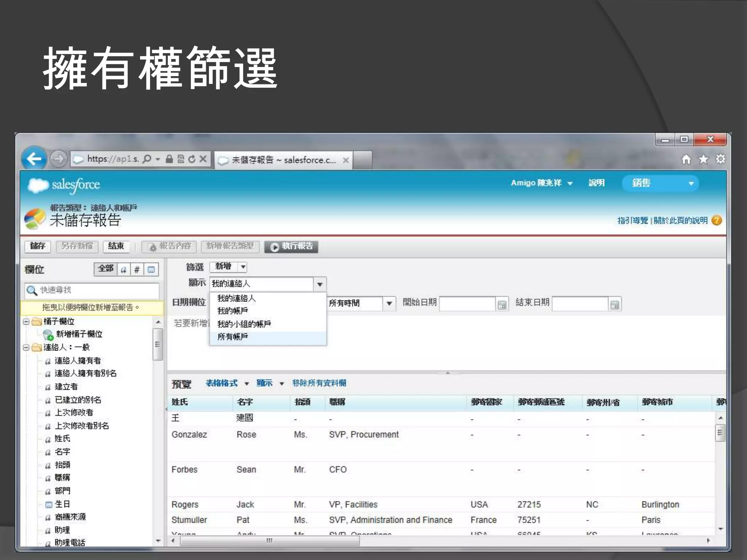Click the add bucket field icon
This screenshot has height=560, width=747.
[x=48, y=334]
